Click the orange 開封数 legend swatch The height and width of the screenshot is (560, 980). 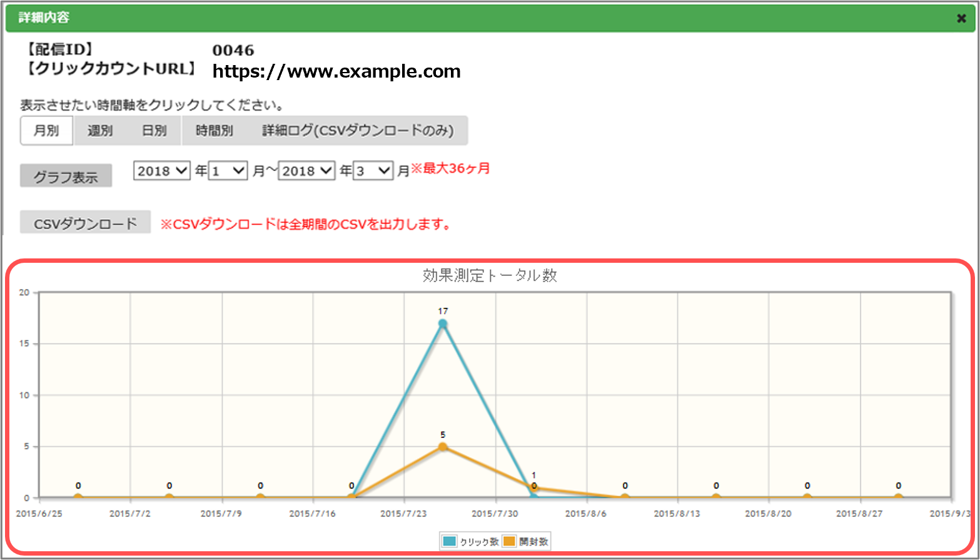coord(509,541)
